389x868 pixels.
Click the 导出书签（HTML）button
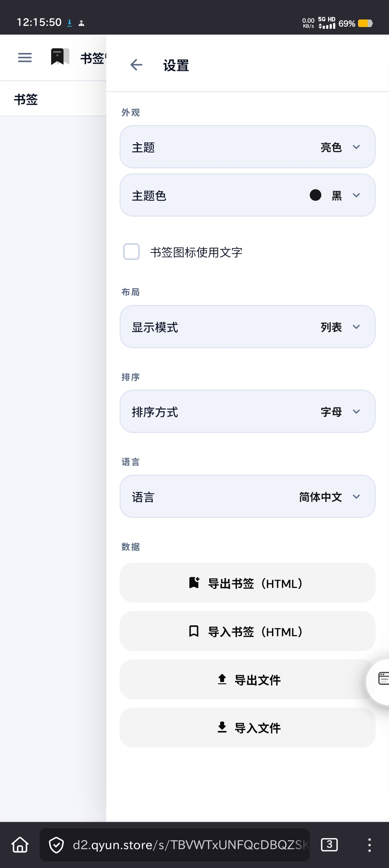click(x=247, y=583)
